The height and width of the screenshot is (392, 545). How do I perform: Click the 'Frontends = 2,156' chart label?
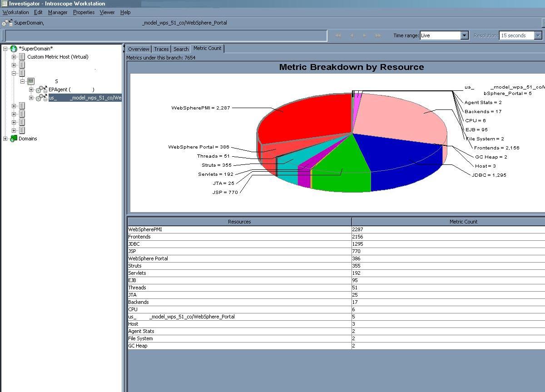click(x=496, y=148)
